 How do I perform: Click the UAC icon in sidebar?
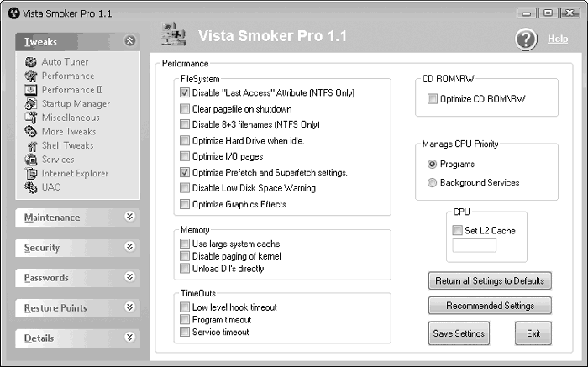pyautogui.click(x=31, y=187)
